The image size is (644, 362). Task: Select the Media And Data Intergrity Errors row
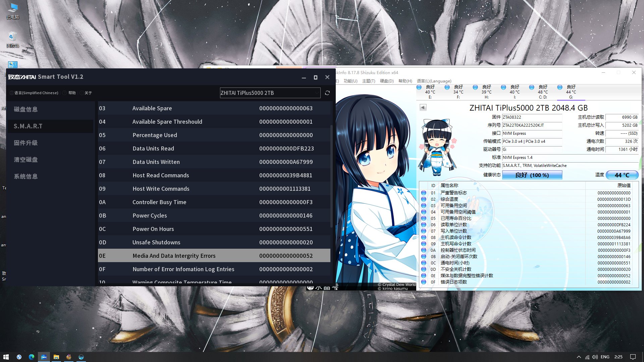(214, 256)
